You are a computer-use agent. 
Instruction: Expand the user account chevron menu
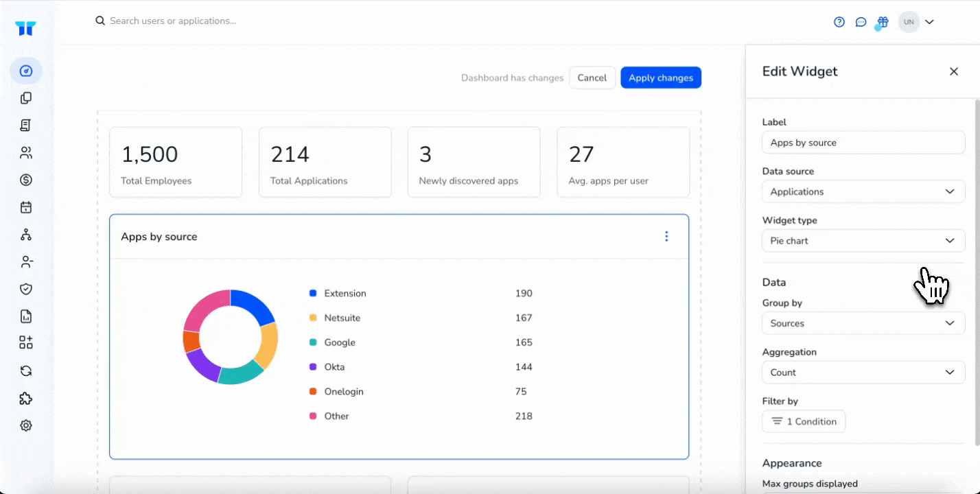click(929, 22)
